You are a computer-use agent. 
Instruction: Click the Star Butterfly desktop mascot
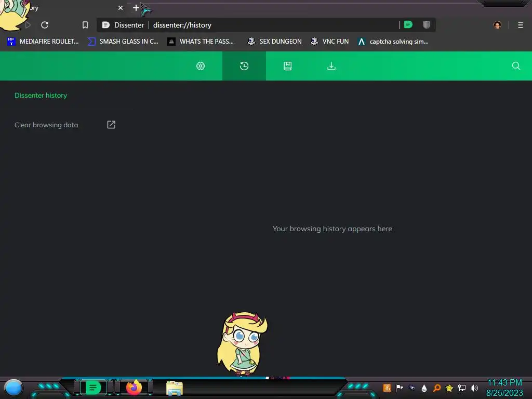point(242,343)
